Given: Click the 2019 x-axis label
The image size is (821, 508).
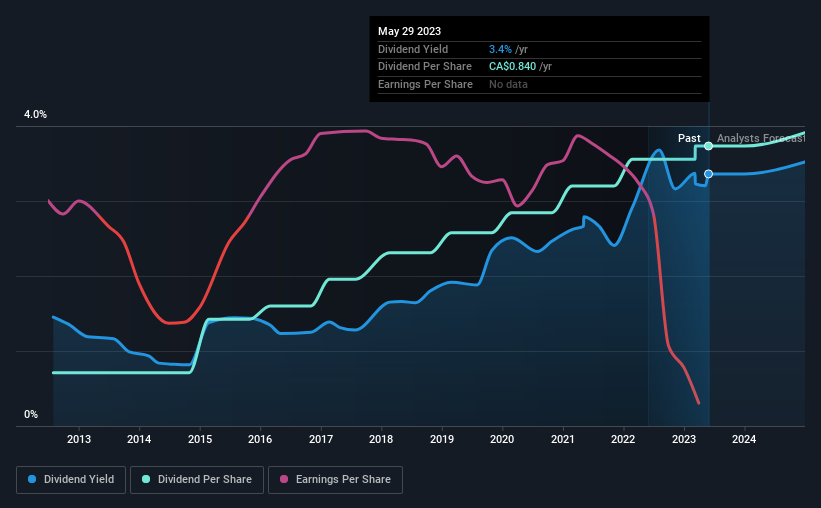Looking at the screenshot, I should [441, 439].
